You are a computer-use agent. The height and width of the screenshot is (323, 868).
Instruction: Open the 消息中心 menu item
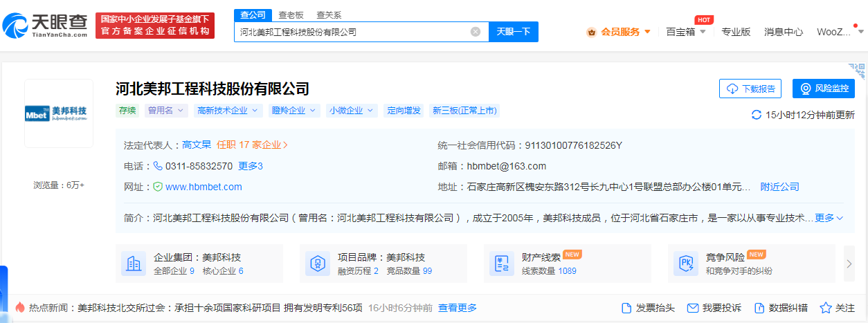[x=784, y=32]
